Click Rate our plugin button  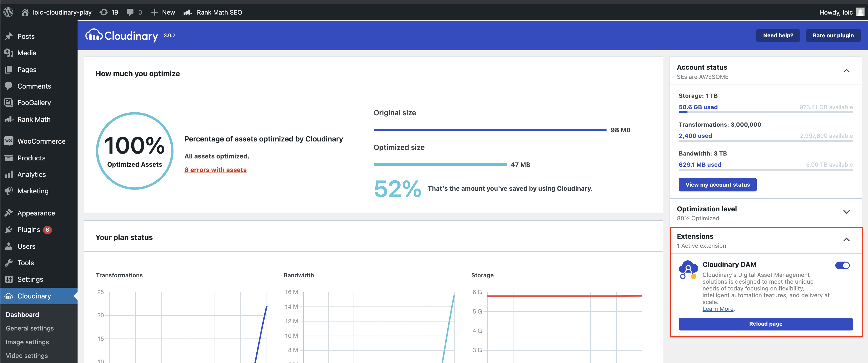click(833, 35)
